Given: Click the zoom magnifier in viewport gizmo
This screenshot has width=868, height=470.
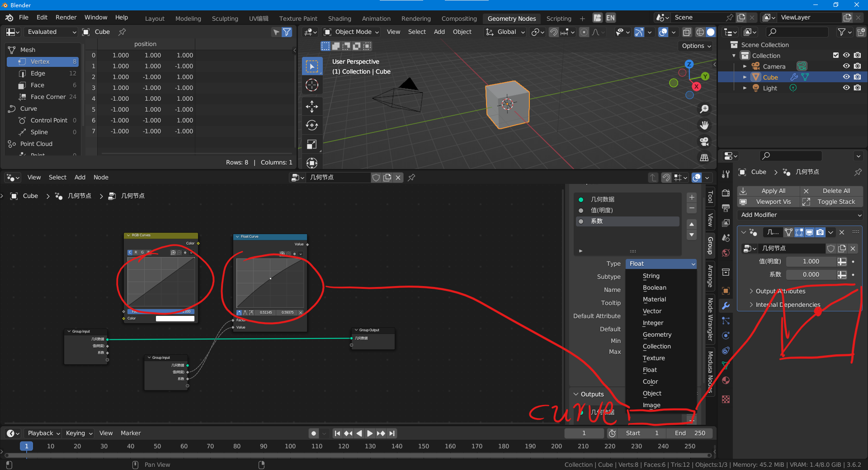Looking at the screenshot, I should click(x=704, y=109).
